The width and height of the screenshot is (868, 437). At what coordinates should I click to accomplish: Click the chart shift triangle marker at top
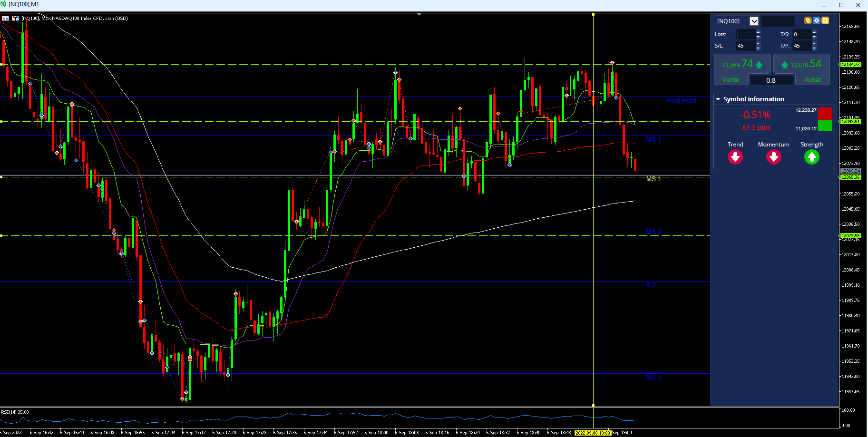coord(419,15)
